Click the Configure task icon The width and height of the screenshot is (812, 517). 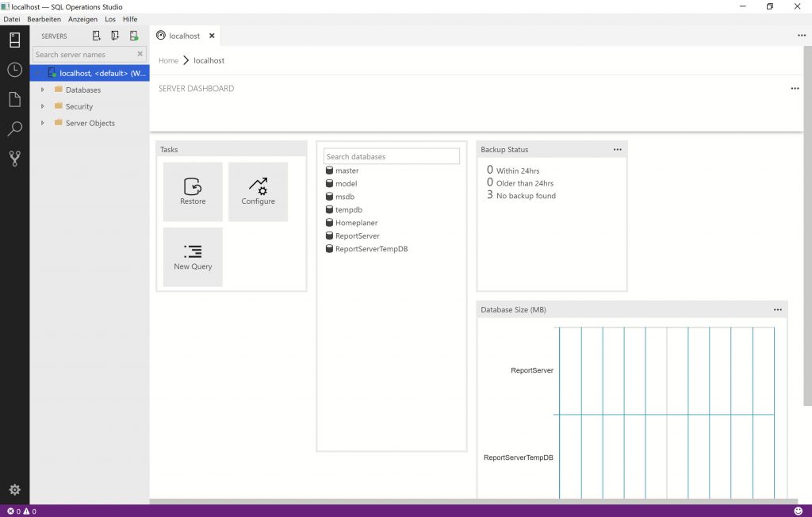click(258, 192)
